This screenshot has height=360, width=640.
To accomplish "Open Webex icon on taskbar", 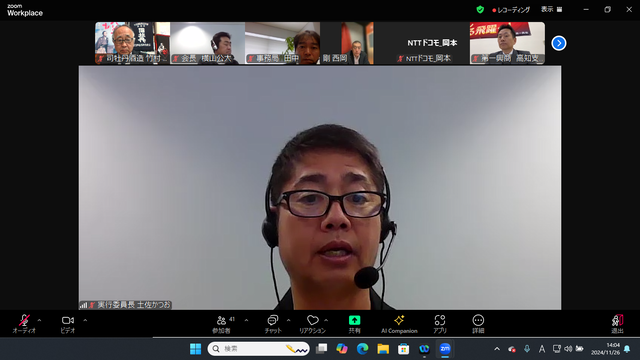I will [x=424, y=349].
